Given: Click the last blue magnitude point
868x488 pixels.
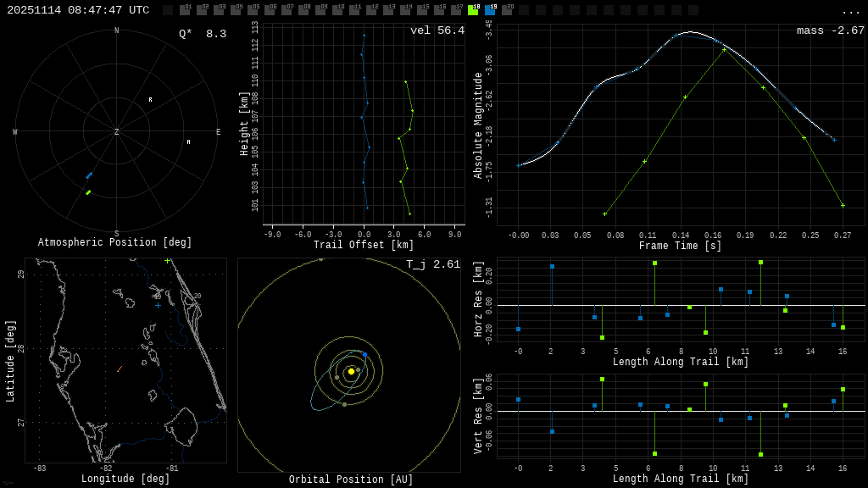Looking at the screenshot, I should (834, 140).
